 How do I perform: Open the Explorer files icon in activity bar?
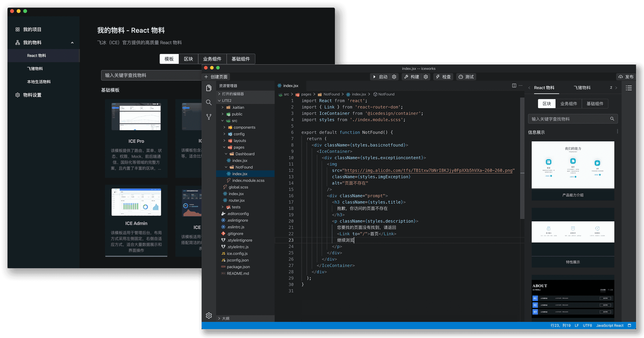pos(209,88)
